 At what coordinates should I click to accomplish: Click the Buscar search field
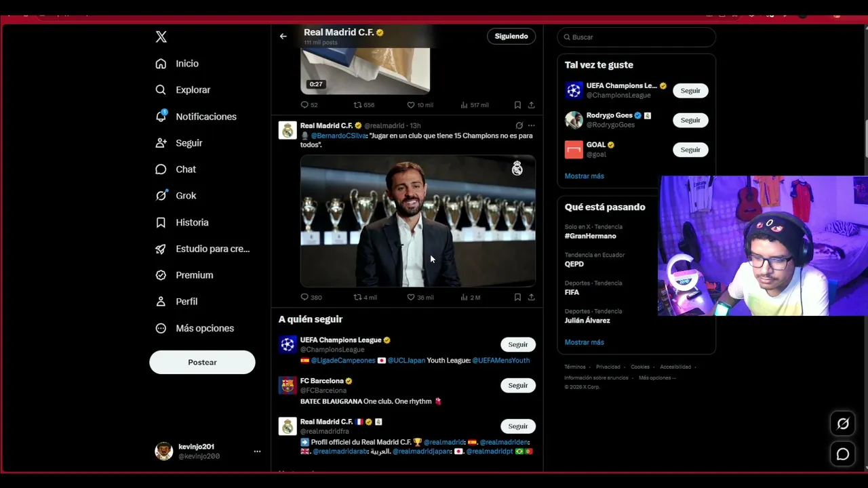pyautogui.click(x=636, y=37)
